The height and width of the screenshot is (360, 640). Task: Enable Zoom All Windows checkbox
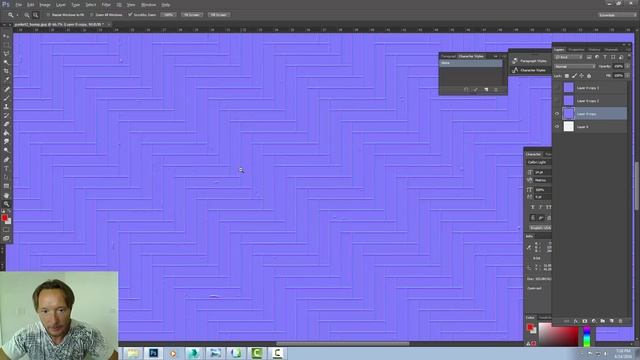click(x=92, y=15)
